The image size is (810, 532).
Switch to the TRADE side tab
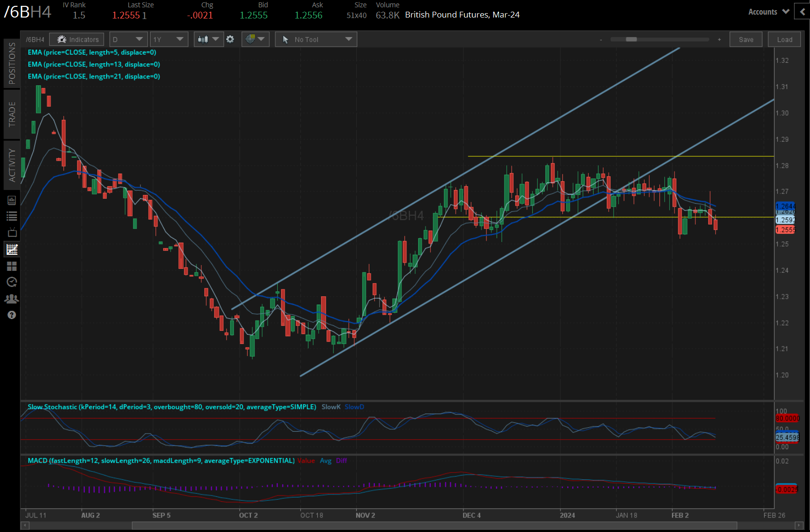coord(12,114)
